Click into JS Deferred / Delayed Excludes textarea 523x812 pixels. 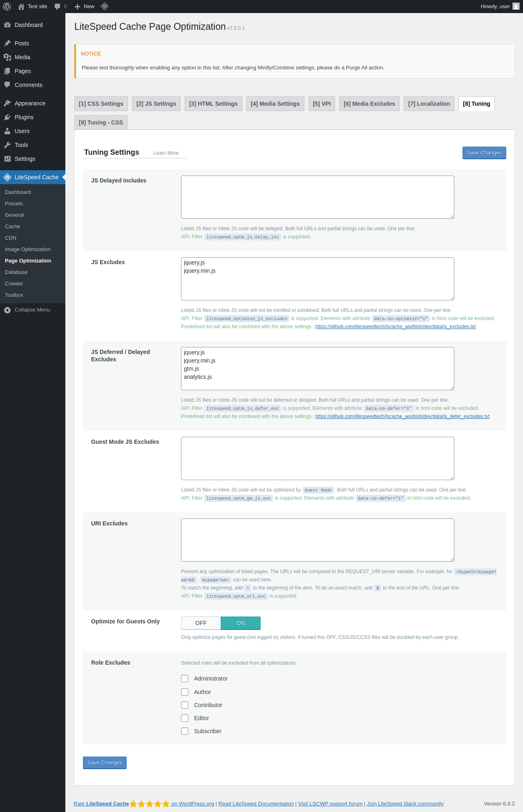coord(317,369)
